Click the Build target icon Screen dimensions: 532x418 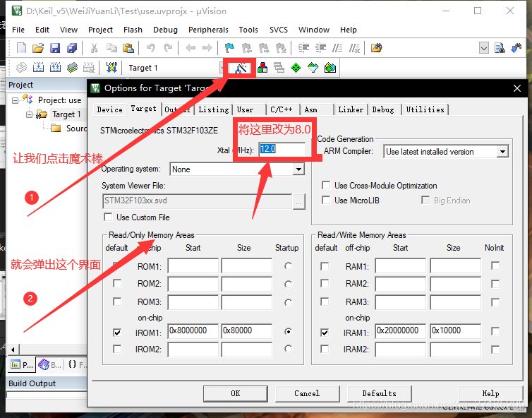point(38,68)
